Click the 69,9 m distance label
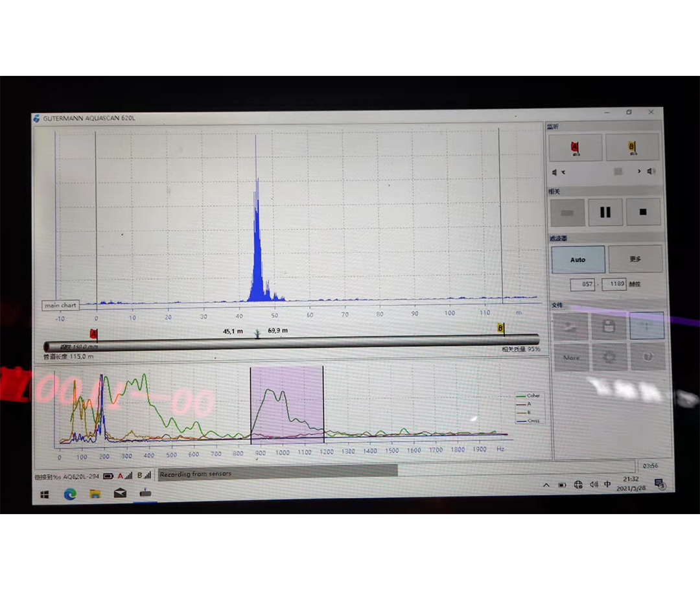 click(x=277, y=331)
